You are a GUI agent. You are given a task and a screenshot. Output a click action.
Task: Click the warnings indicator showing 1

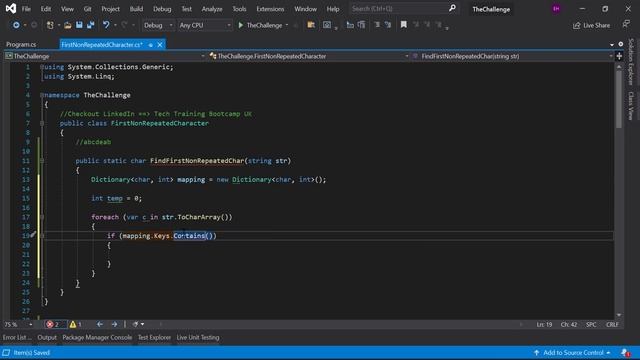point(76,324)
